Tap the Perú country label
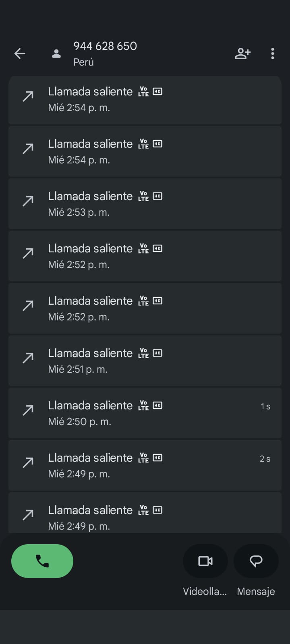This screenshot has height=644, width=290. click(83, 62)
